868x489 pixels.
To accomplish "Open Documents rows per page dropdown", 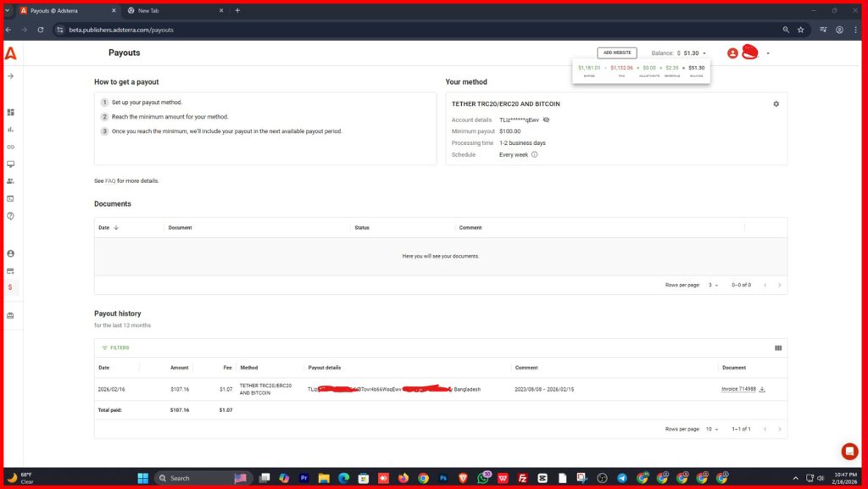I will point(715,285).
